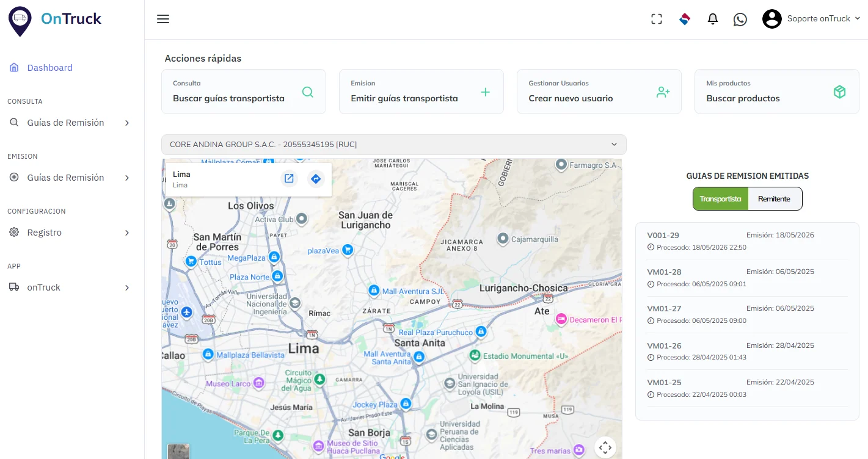Screen dimensions: 868x459
Task: Select the Transportista toggle
Action: (721, 199)
